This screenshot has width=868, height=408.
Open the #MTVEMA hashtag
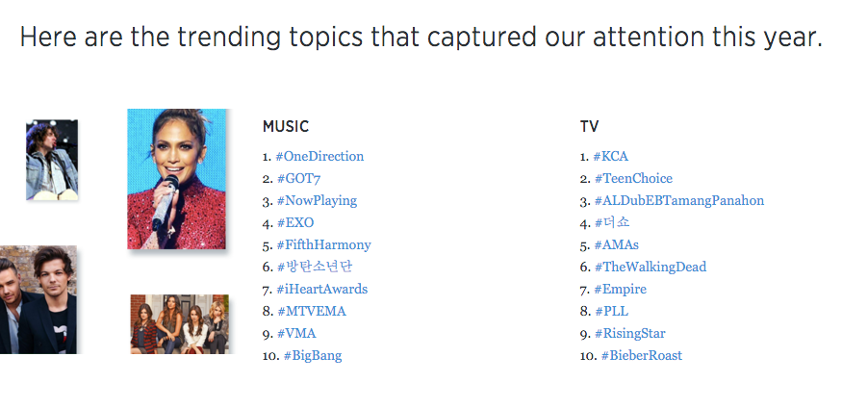[311, 311]
